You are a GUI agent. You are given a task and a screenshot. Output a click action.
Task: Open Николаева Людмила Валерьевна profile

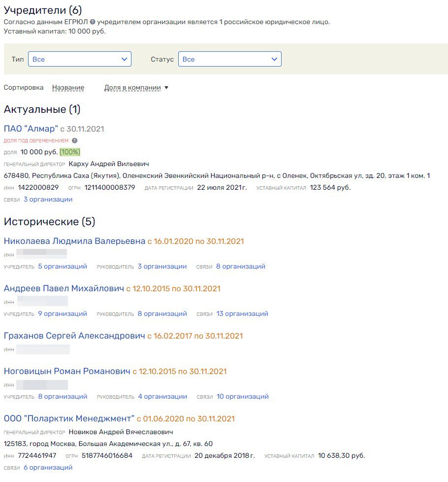click(x=74, y=241)
